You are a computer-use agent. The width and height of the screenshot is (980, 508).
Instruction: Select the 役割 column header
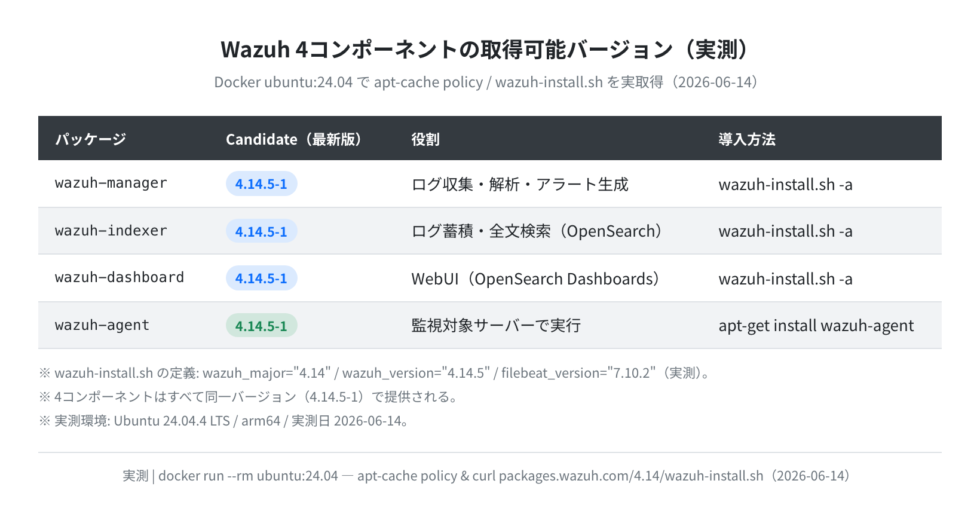pyautogui.click(x=425, y=139)
